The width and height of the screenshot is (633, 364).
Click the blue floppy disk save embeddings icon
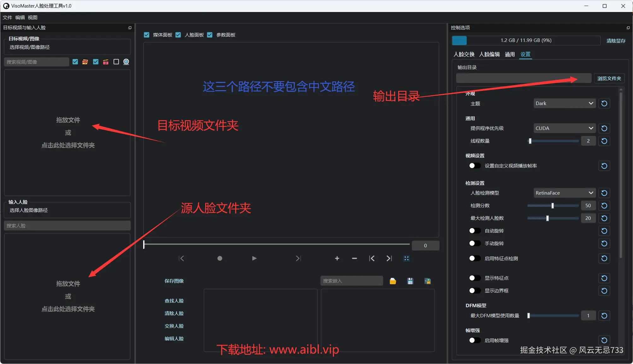[x=410, y=281]
